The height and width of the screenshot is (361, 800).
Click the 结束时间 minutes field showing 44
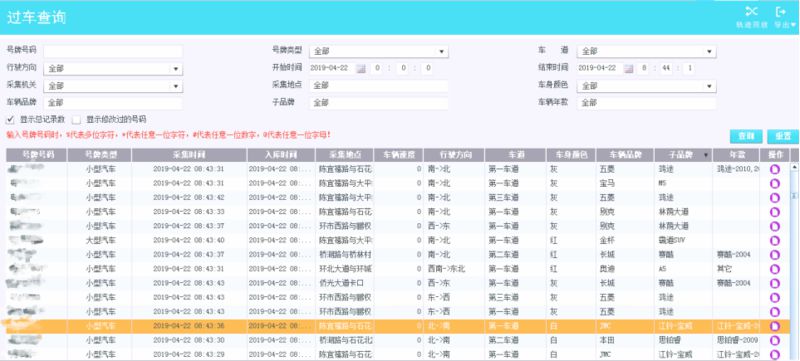tap(666, 68)
